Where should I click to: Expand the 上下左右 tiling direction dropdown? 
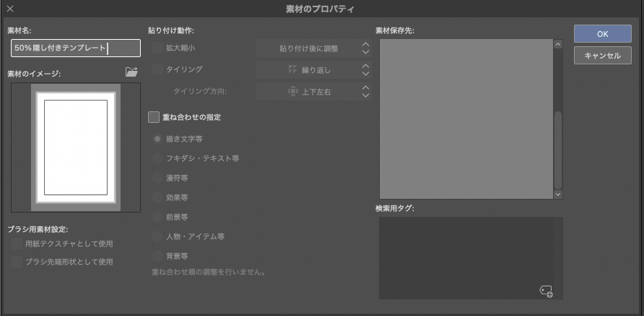[x=313, y=92]
